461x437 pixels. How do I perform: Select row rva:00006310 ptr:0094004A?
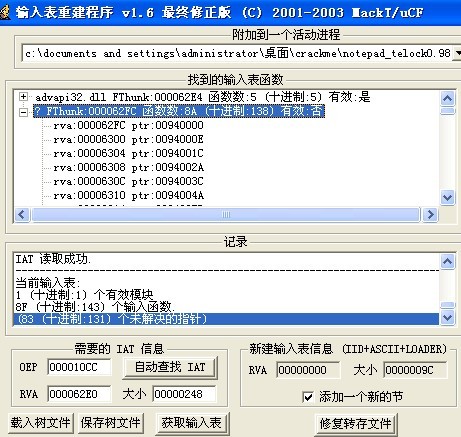[128, 195]
